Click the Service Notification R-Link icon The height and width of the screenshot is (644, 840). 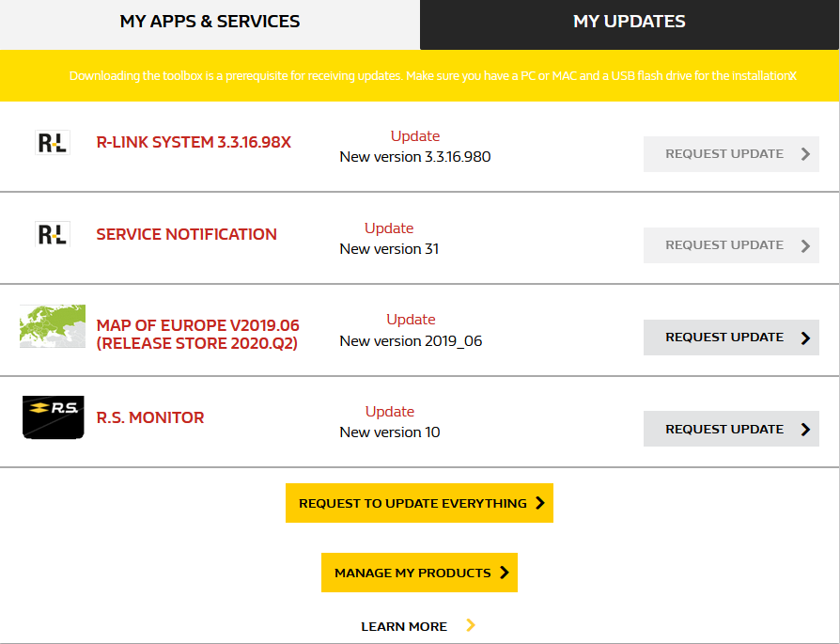point(53,234)
